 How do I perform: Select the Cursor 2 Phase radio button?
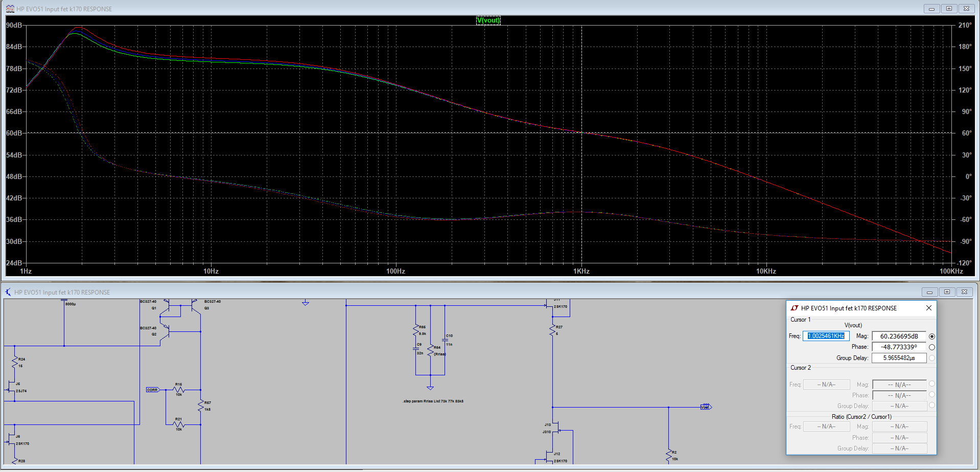click(x=932, y=394)
